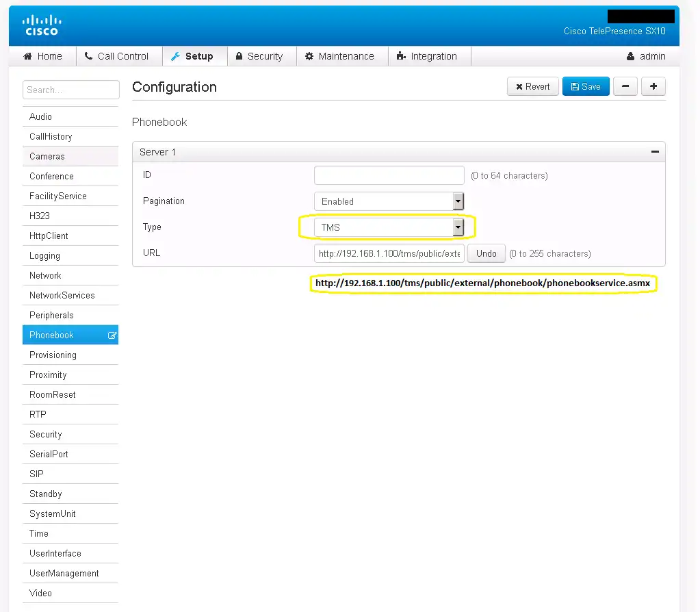
Task: Select Logging in the sidebar
Action: coord(70,255)
